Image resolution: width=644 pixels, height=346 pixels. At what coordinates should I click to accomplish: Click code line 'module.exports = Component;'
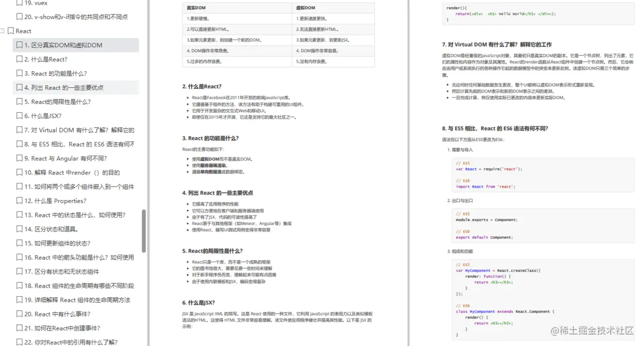(487, 220)
